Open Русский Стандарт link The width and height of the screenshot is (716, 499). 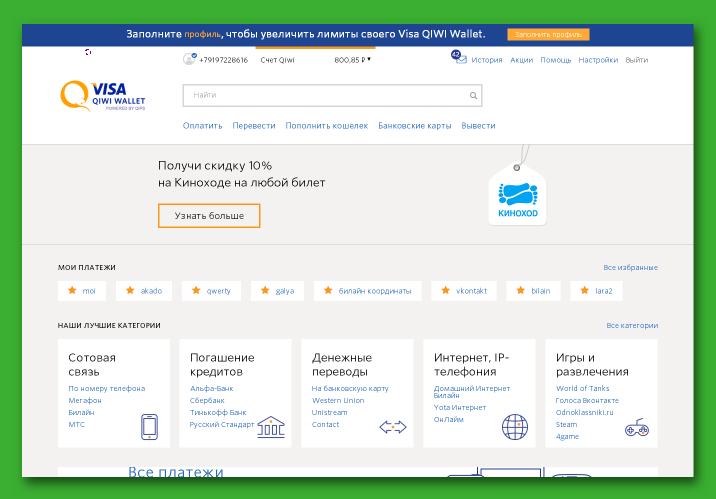[221, 425]
